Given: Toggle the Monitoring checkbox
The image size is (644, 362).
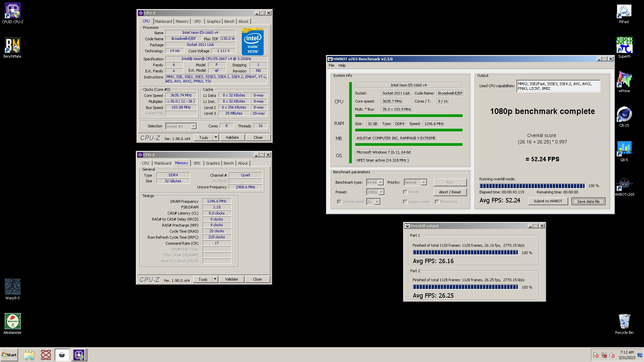Looking at the screenshot, I should (437, 202).
